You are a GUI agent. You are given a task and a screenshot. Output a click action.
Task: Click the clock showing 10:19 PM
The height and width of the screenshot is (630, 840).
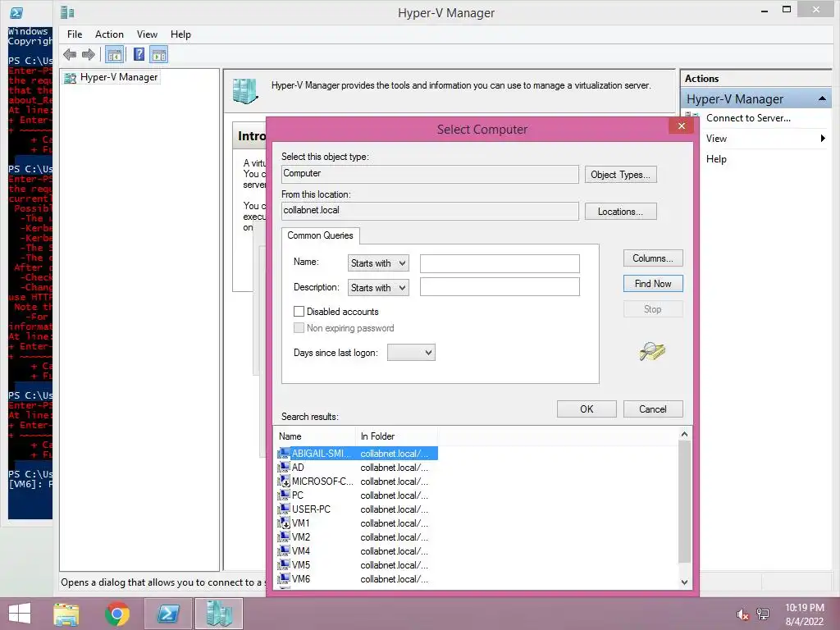[x=804, y=608]
